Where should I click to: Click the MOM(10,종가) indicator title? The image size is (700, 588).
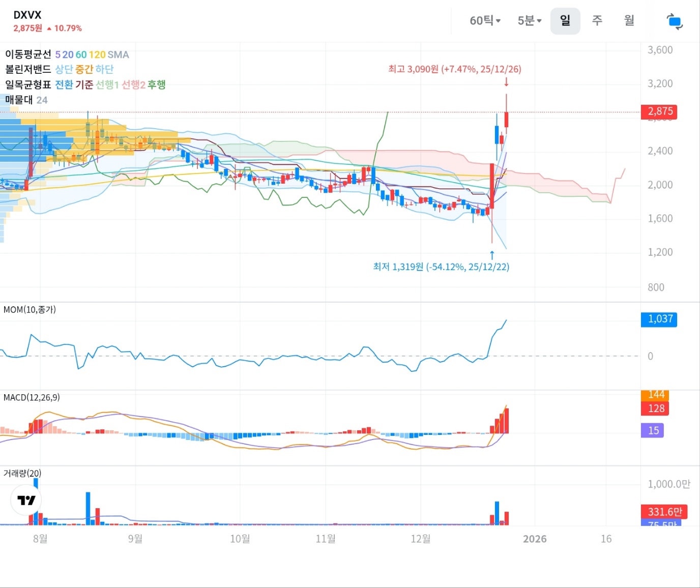(x=30, y=310)
